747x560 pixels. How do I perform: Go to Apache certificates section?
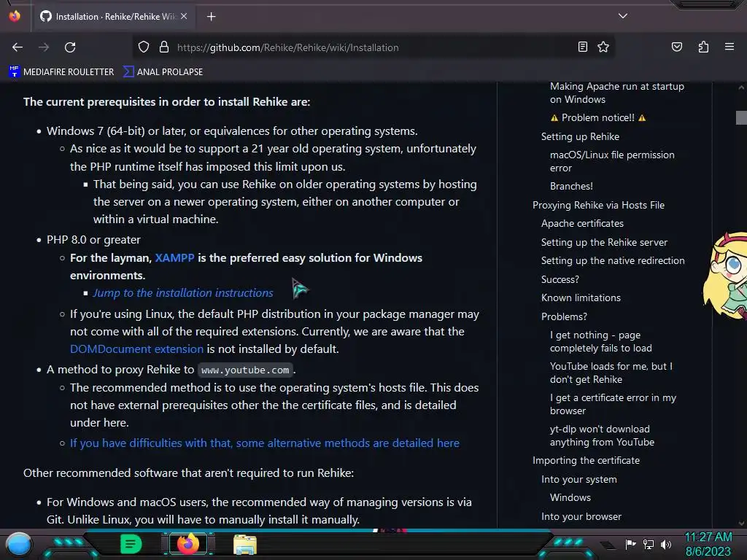582,223
